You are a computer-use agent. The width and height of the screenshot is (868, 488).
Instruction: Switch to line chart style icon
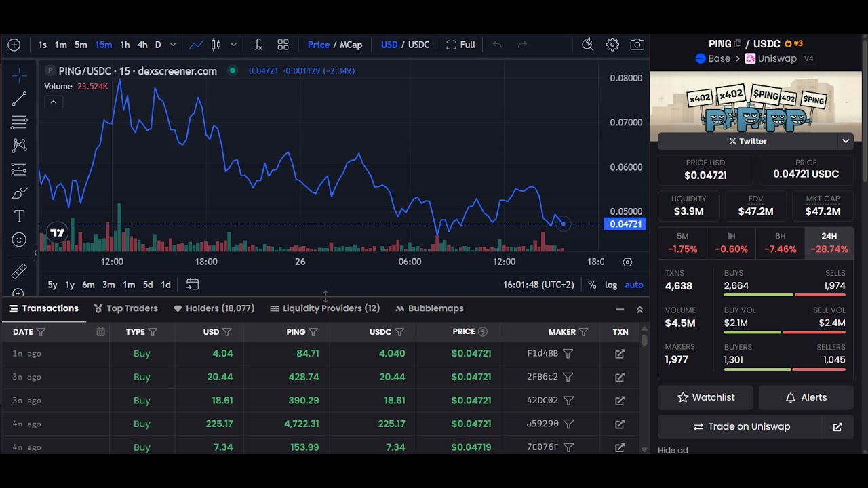tap(197, 45)
